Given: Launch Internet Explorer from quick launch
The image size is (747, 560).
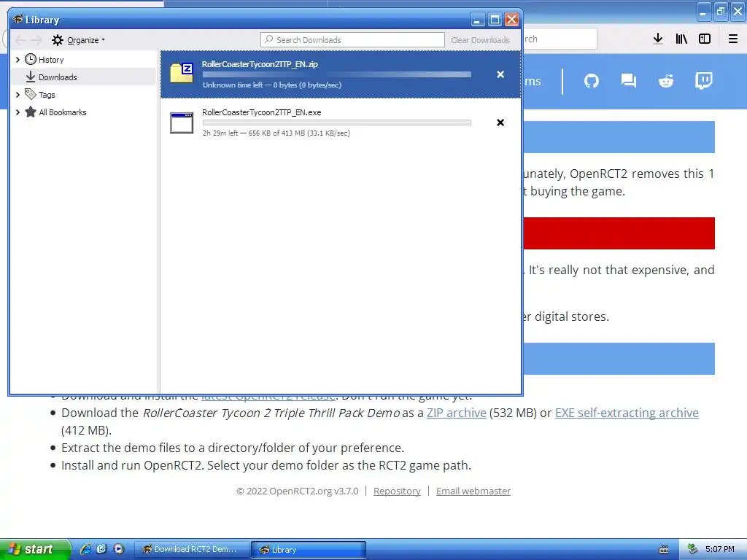Looking at the screenshot, I should tap(86, 549).
